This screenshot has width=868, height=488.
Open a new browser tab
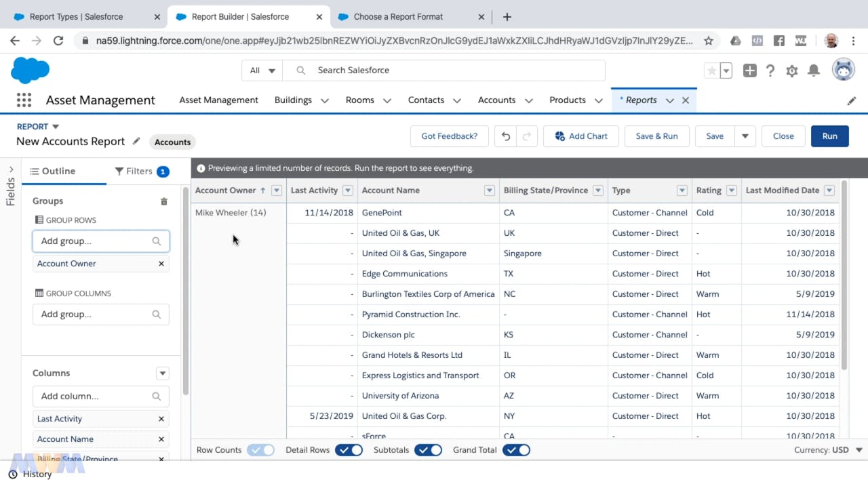pyautogui.click(x=507, y=16)
